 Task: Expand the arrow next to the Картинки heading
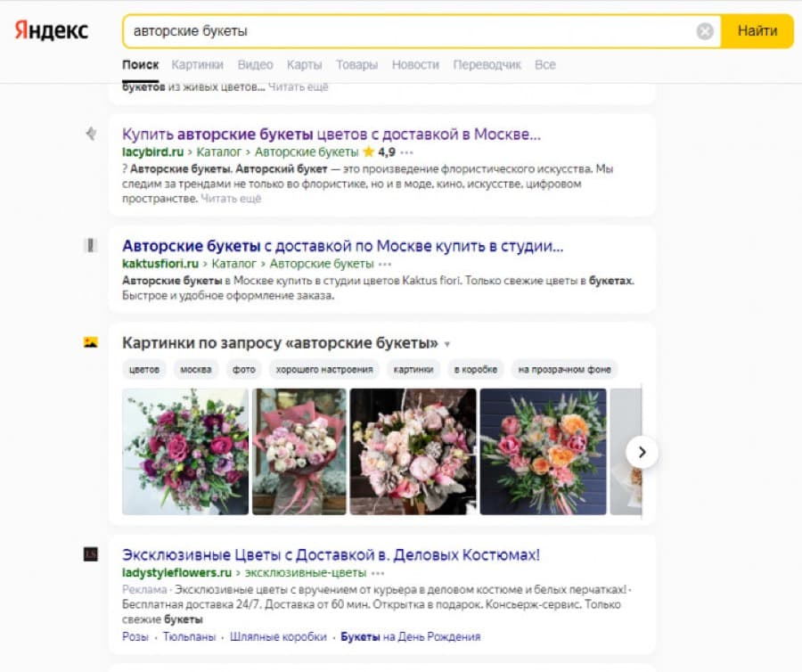click(x=447, y=344)
